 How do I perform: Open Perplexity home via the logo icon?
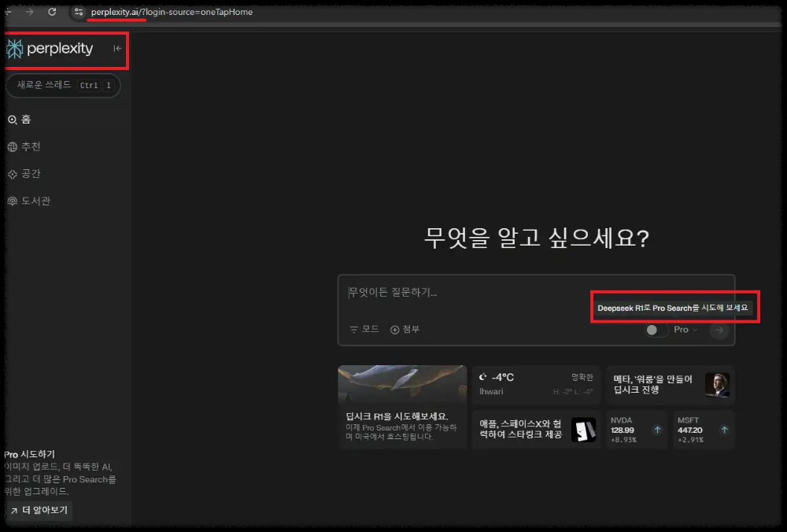(13, 49)
